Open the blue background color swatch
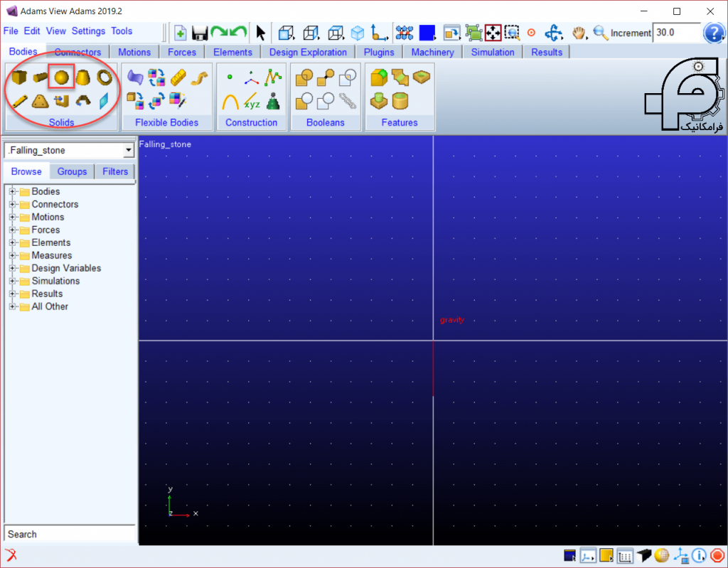Image resolution: width=728 pixels, height=568 pixels. 427,33
